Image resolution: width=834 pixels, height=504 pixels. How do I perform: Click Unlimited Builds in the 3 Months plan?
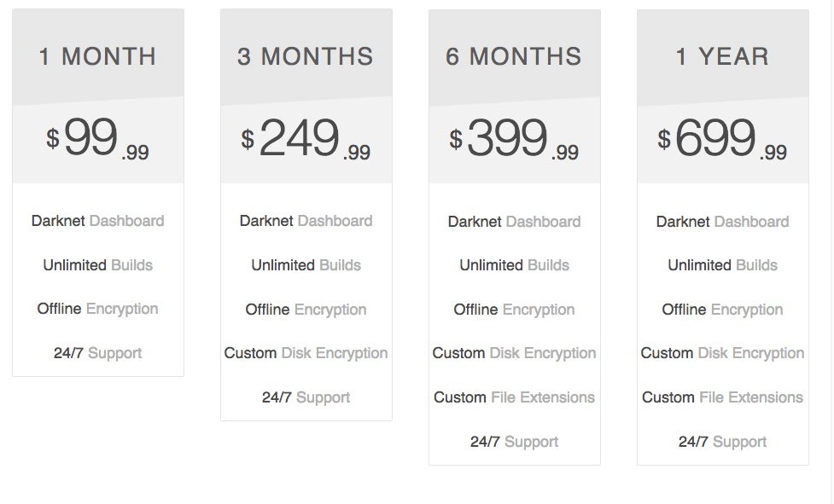tap(306, 265)
